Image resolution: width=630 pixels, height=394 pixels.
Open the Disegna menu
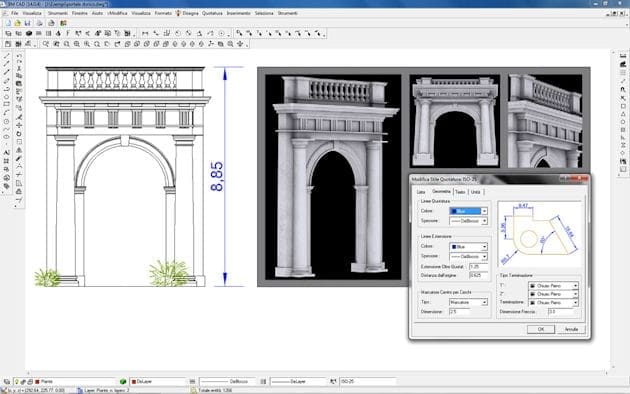click(x=190, y=13)
